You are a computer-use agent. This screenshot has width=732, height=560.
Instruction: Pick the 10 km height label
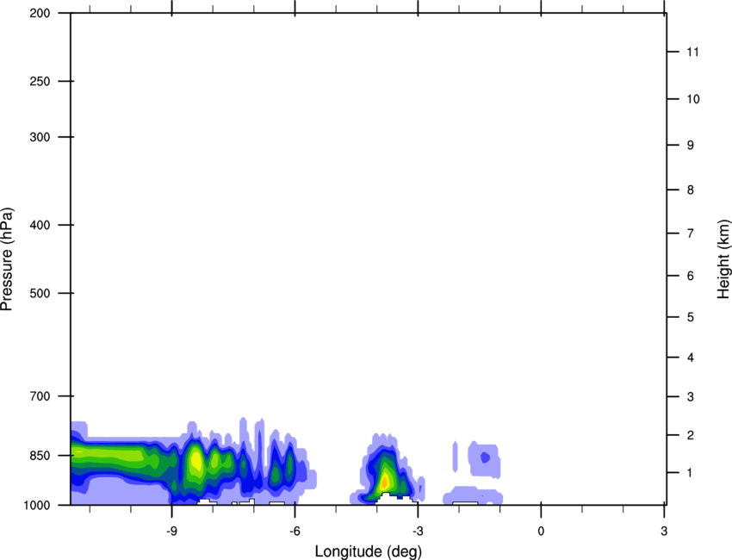pyautogui.click(x=693, y=99)
